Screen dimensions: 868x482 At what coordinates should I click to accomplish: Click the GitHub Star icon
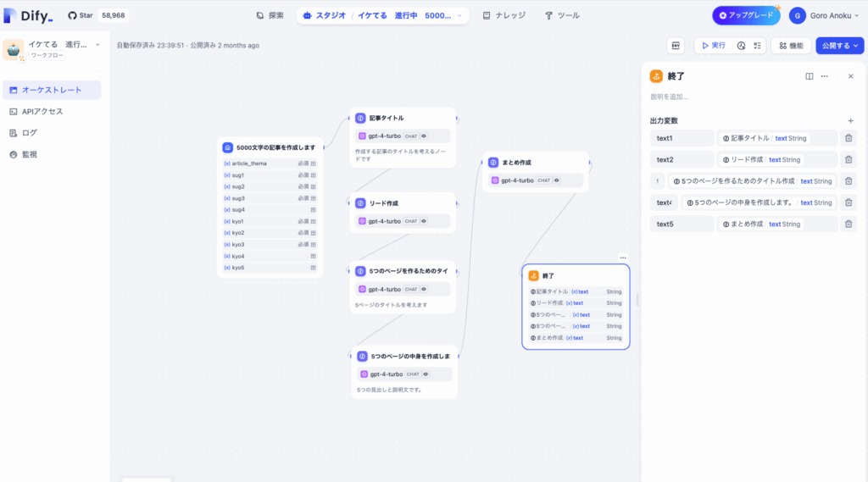[x=73, y=15]
